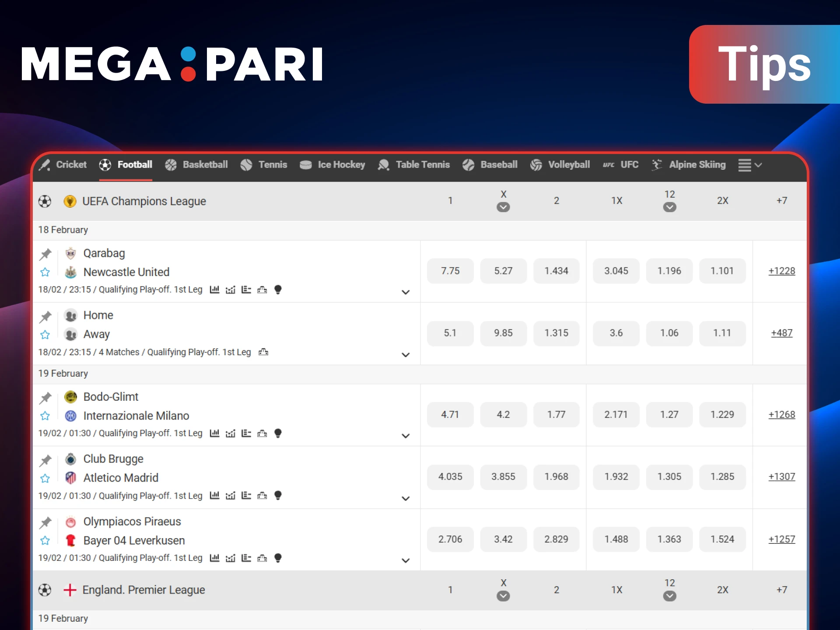Star the Qarabag vs Newcastle match as favorite
Screen dimensions: 840x630
(x=45, y=272)
